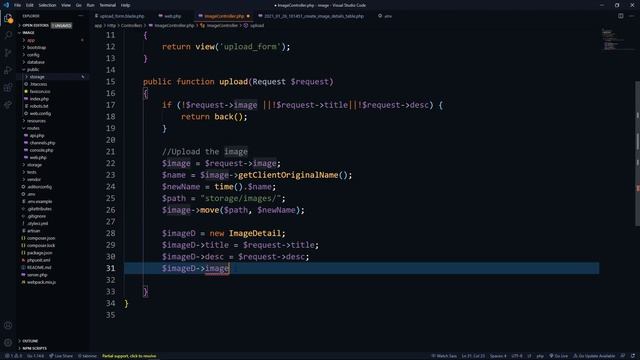Open the Run and Debug view
Image resolution: width=640 pixels, height=360 pixels.
coord(8,70)
